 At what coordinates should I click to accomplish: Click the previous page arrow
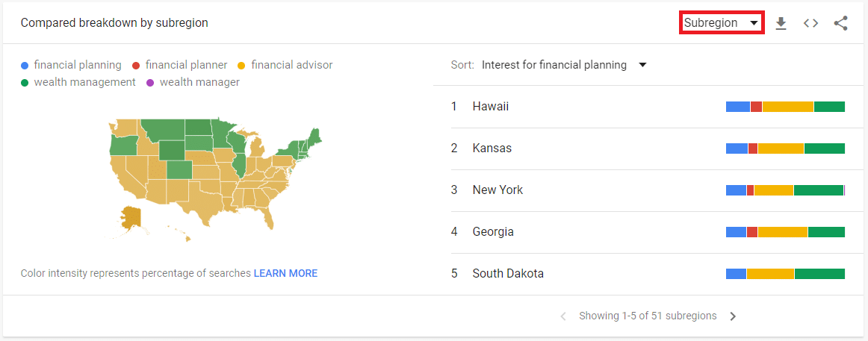tap(563, 316)
